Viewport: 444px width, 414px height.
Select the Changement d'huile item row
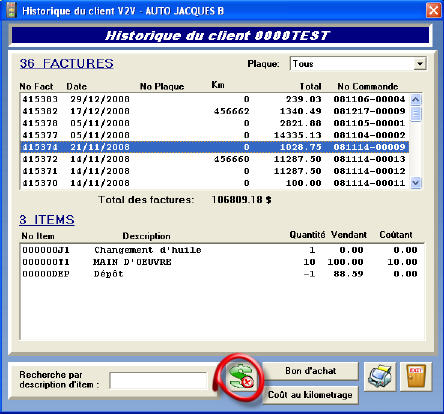[x=220, y=250]
